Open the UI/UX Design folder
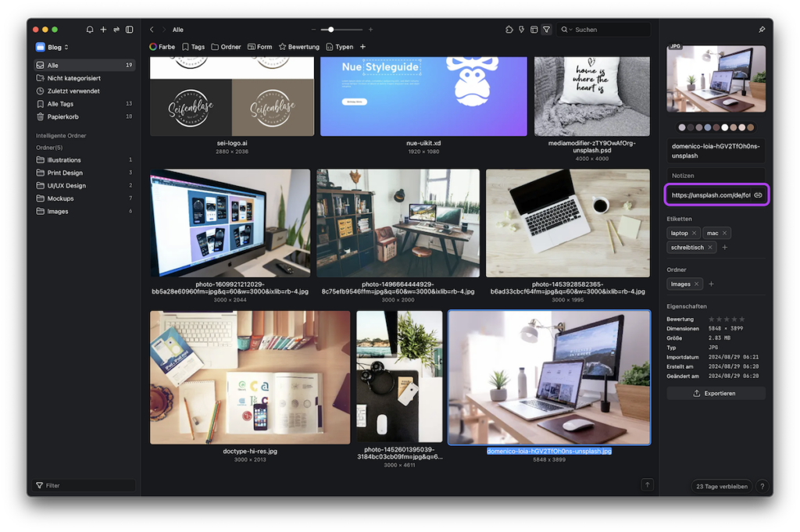 (84, 186)
